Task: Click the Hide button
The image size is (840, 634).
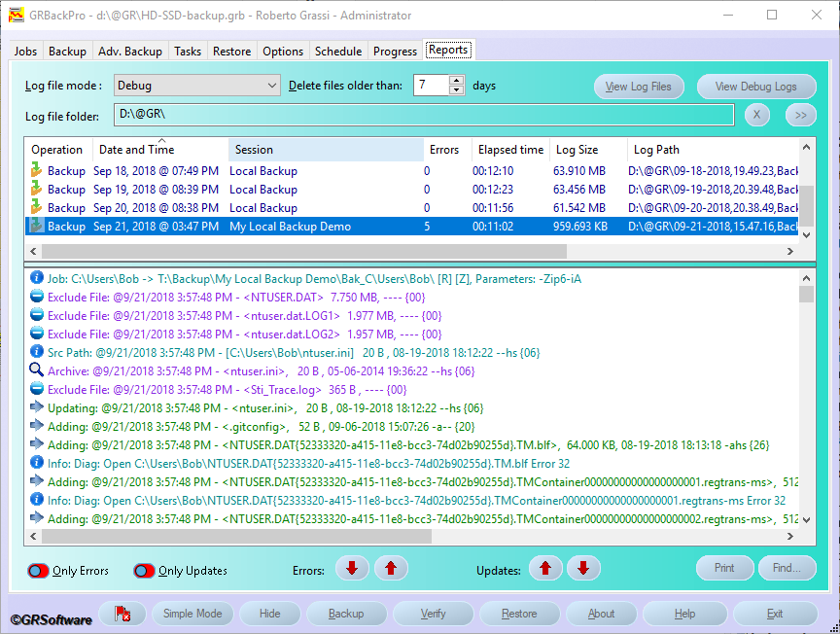Action: click(x=270, y=614)
